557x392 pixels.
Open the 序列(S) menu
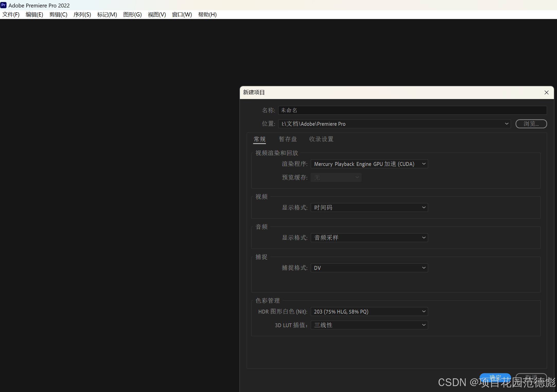pyautogui.click(x=82, y=15)
